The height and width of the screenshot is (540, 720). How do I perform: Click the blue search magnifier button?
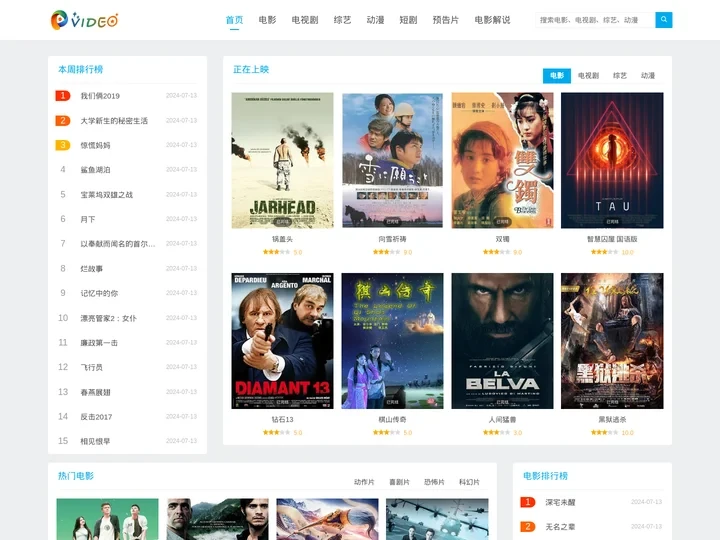tap(664, 20)
